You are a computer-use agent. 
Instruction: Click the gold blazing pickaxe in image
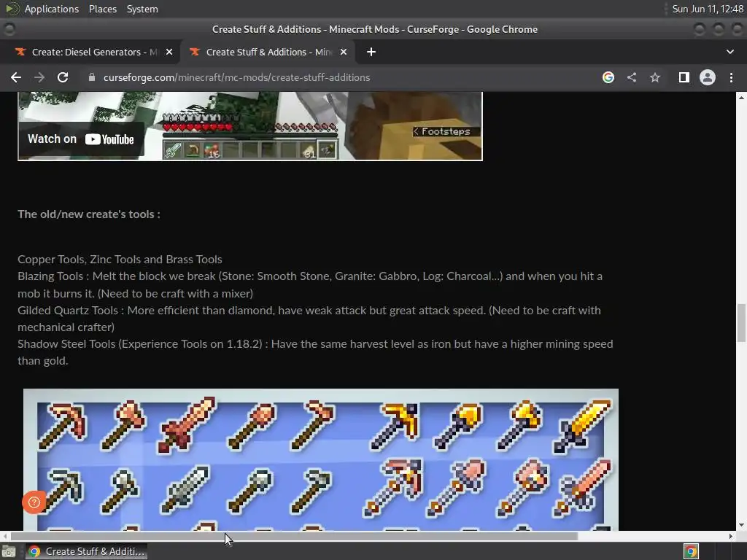point(395,426)
